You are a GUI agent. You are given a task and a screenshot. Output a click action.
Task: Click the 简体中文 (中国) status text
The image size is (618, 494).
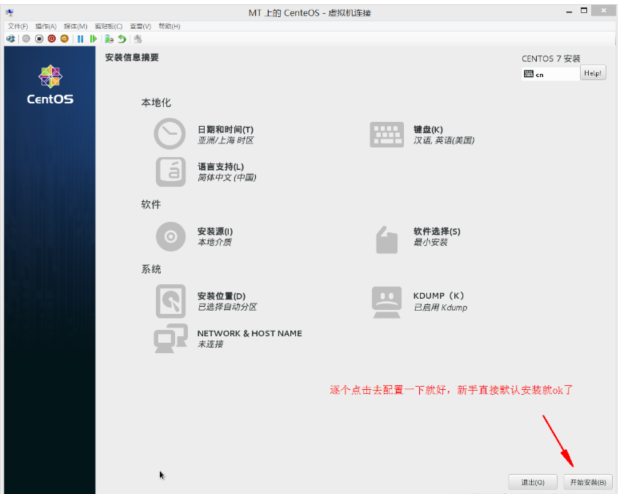click(227, 177)
